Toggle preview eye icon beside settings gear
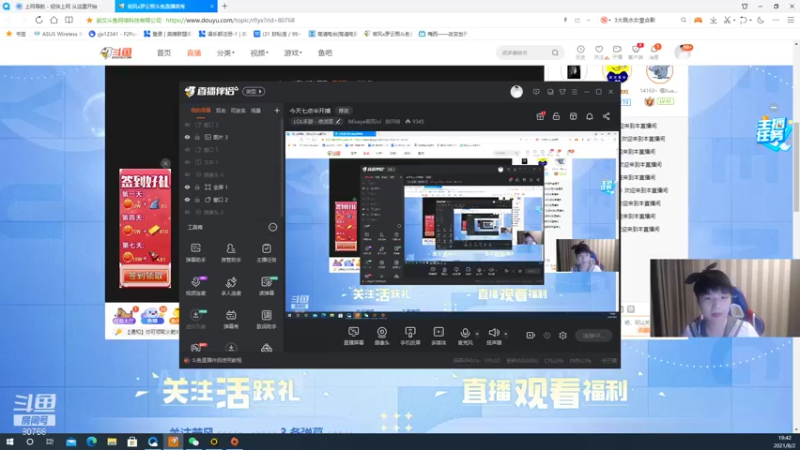800x450 pixels. click(x=547, y=335)
